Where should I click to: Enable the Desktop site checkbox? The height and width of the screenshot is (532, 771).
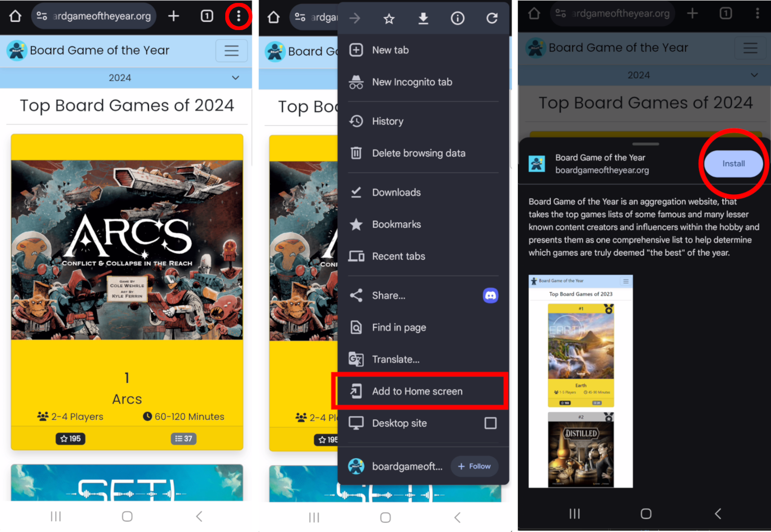(490, 423)
